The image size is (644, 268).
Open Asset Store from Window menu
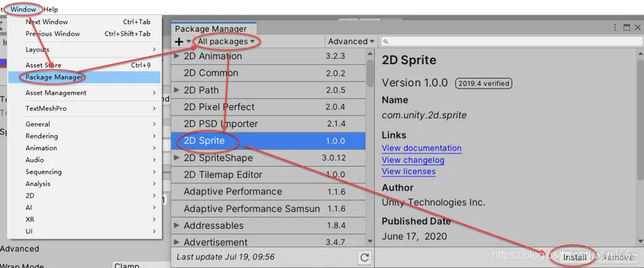[x=84, y=65]
